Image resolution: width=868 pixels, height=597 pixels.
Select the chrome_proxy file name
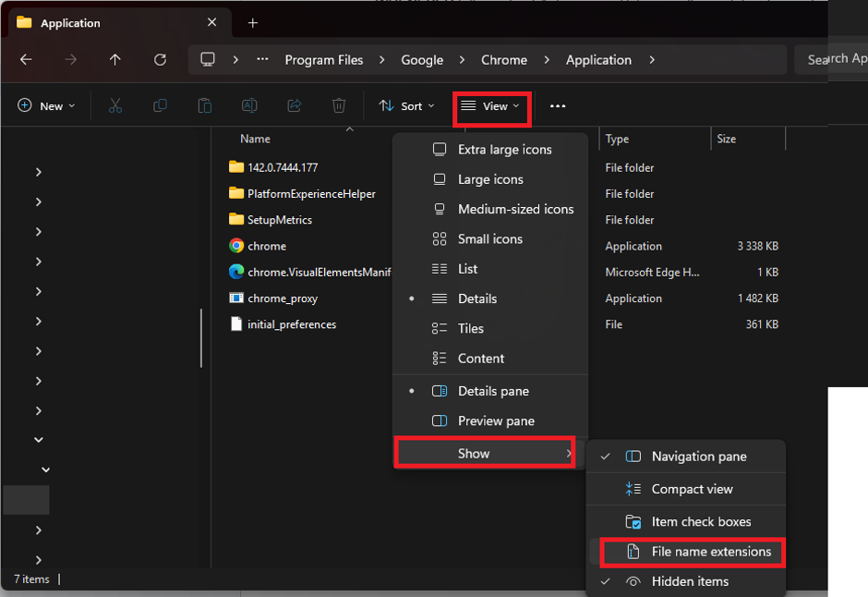coord(283,298)
